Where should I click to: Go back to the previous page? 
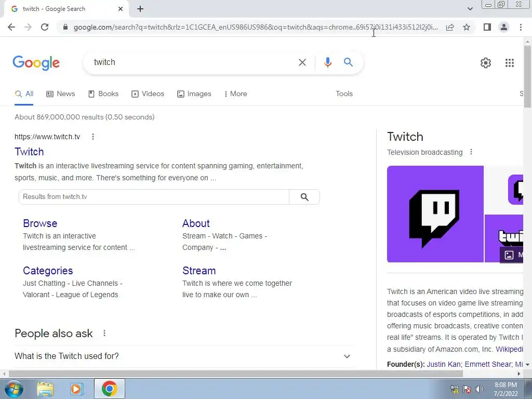[x=11, y=27]
